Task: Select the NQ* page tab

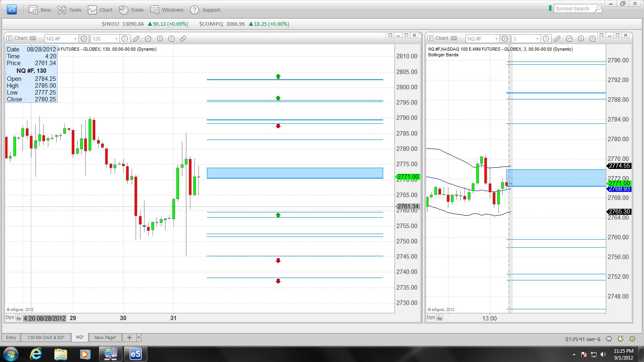Action: 80,337
